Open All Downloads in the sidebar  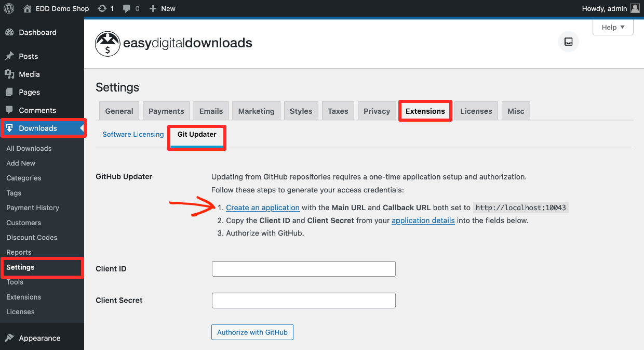29,148
